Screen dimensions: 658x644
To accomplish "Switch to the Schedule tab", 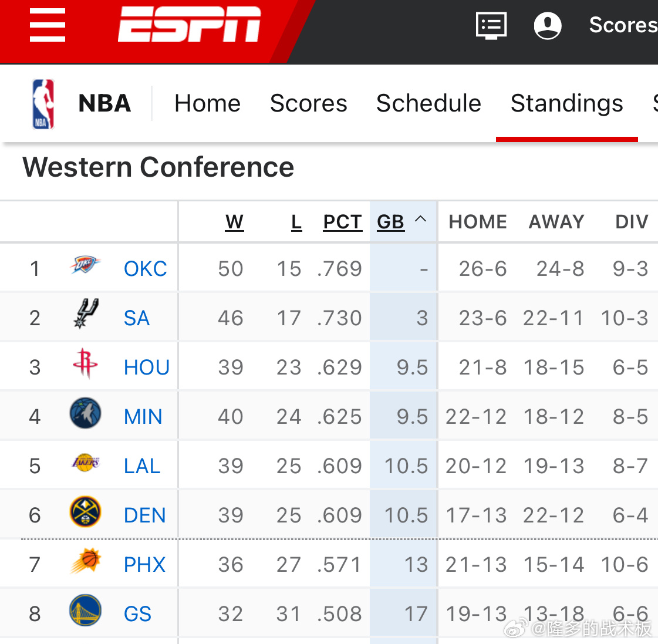I will pyautogui.click(x=428, y=103).
